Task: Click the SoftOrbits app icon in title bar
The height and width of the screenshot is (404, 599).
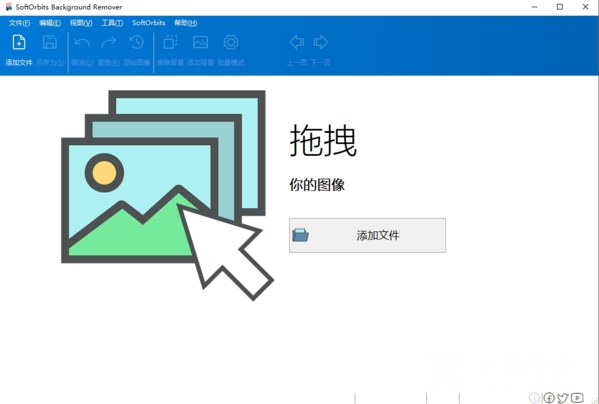Action: [x=8, y=7]
